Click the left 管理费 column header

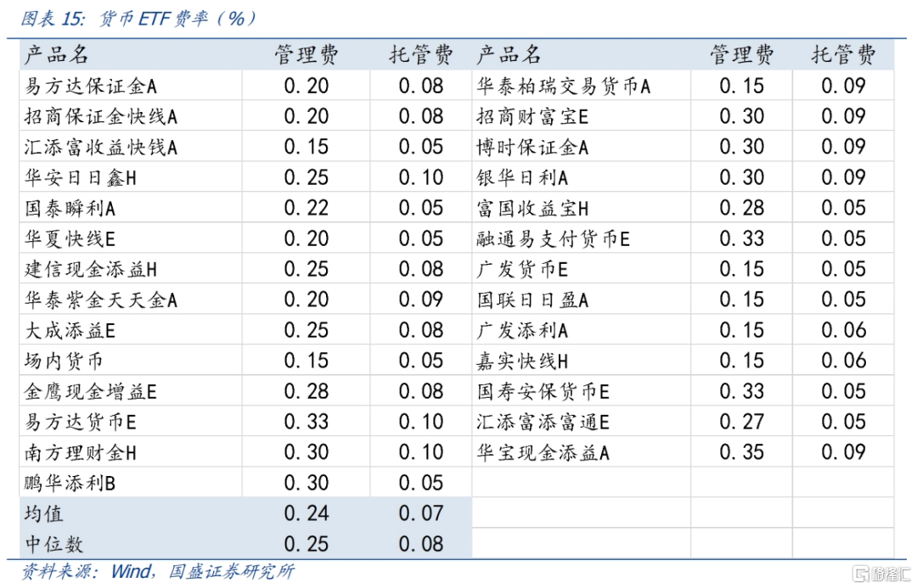pos(307,55)
